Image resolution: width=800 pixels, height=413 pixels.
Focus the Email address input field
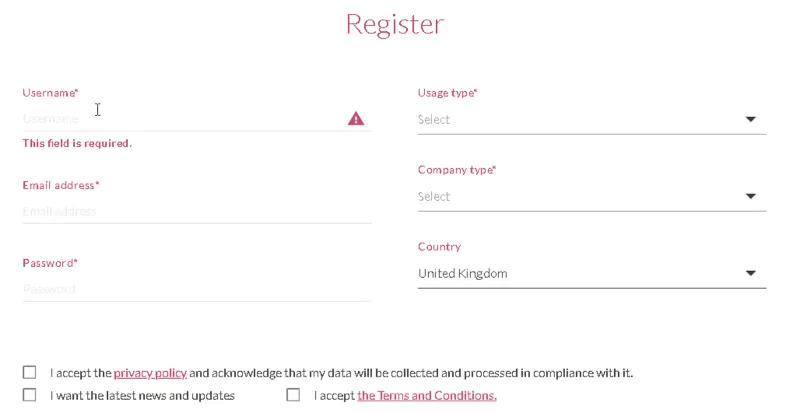click(x=197, y=211)
